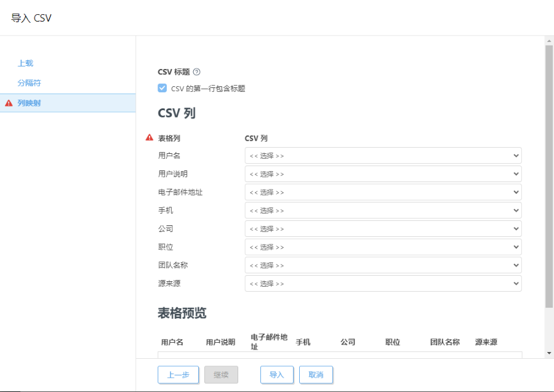Click the help icon next to CSV 标题
Viewport: 554px width, 392px height.
click(196, 71)
